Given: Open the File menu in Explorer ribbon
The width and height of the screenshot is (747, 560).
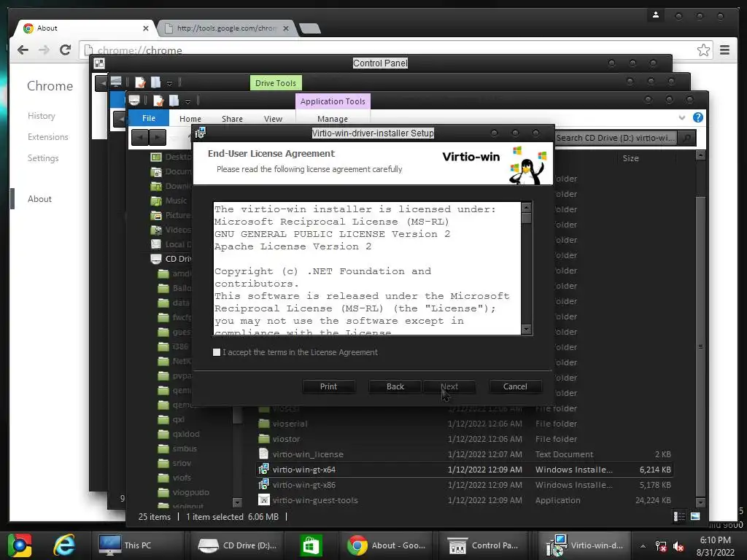Looking at the screenshot, I should [x=149, y=118].
